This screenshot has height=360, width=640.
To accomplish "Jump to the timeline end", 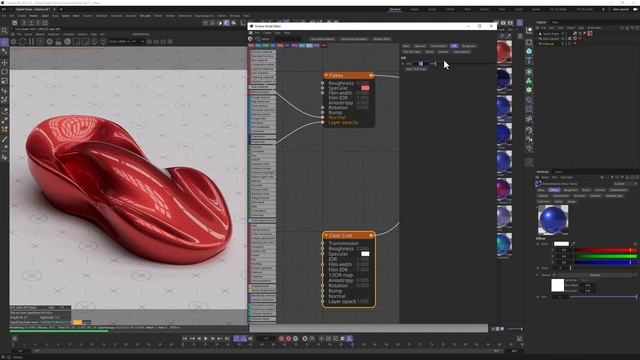I will click(227, 338).
